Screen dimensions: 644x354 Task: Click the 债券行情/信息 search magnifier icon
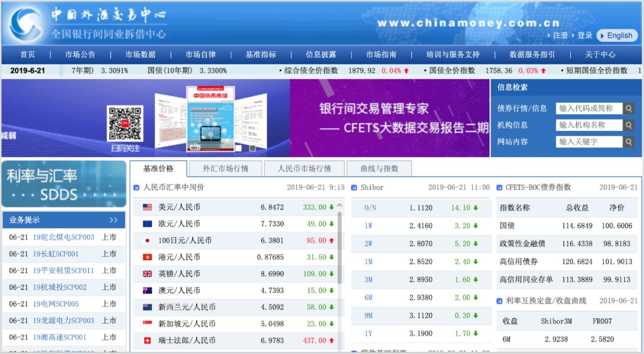point(628,109)
